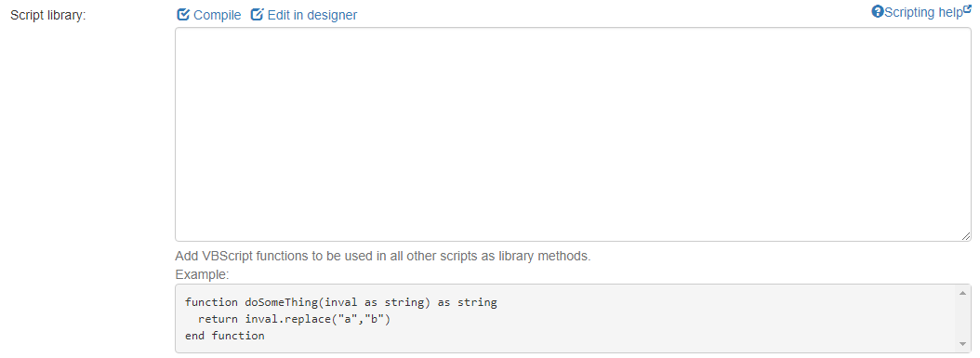Image resolution: width=980 pixels, height=358 pixels.
Task: Open the Scripting help link
Action: coord(921,12)
